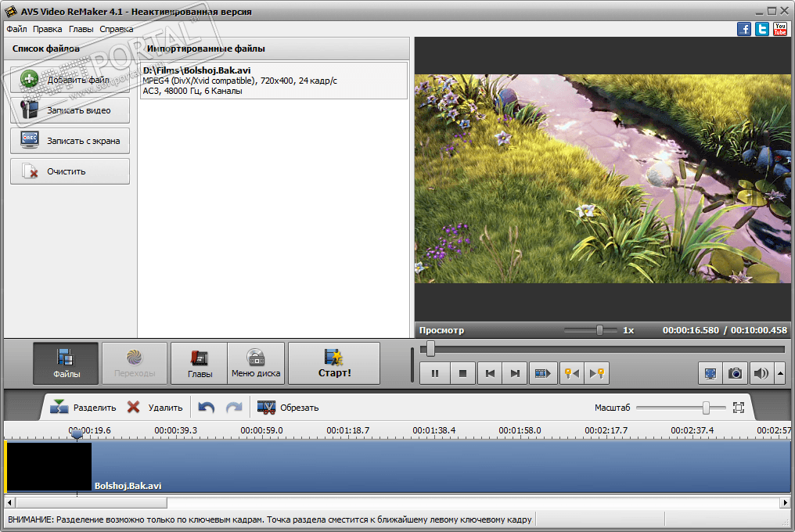
Task: Switch to the Файлы tab
Action: pos(66,363)
